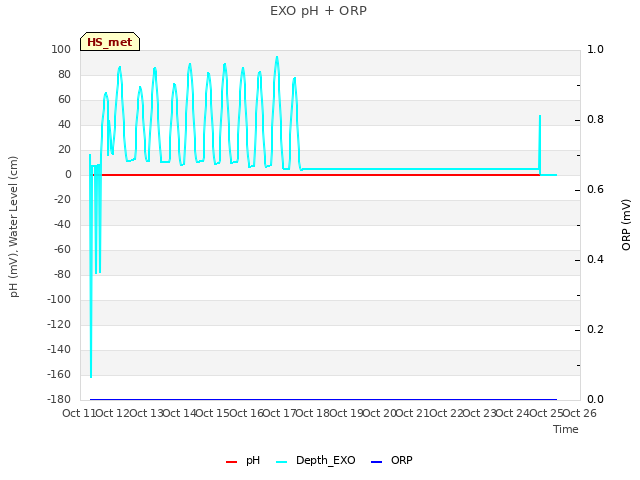Click the -80 left y-axis tick label
This screenshot has height=480, width=640.
(x=62, y=274)
